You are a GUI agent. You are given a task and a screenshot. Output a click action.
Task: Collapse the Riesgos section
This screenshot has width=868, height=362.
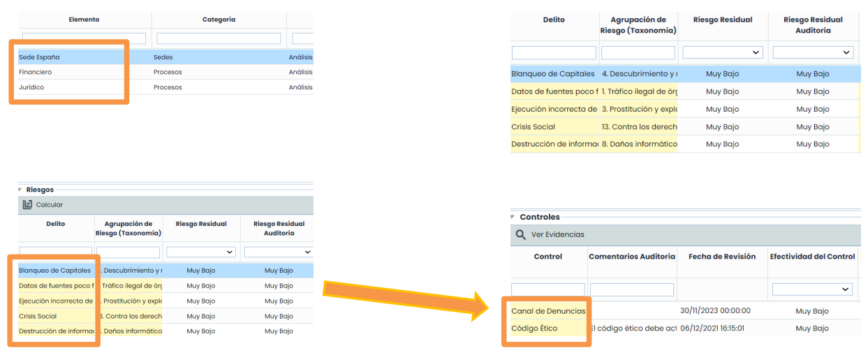[x=20, y=190]
